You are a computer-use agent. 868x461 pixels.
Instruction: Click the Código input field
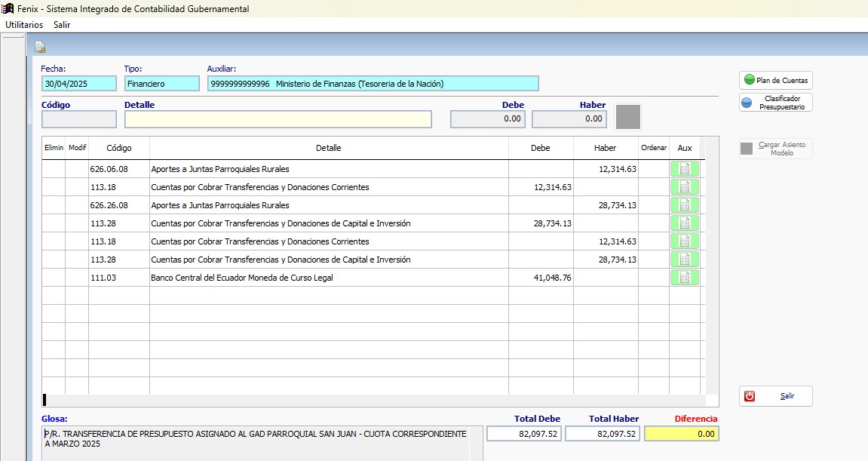(79, 119)
